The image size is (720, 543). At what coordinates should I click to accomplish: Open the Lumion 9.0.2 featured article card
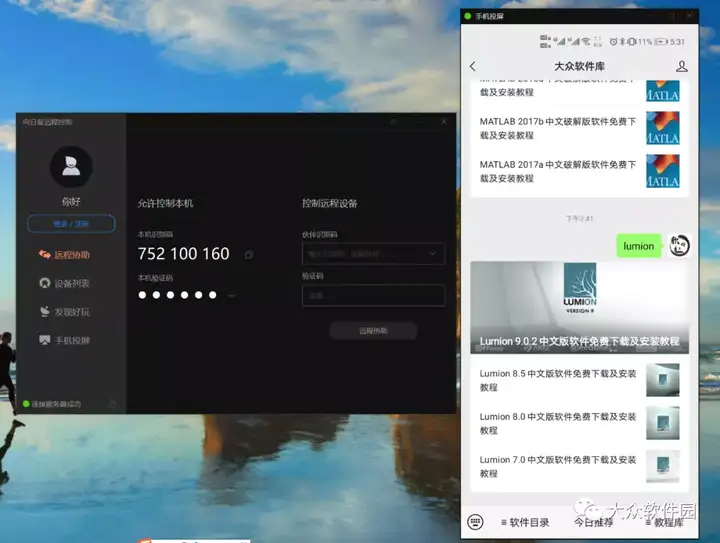[579, 308]
